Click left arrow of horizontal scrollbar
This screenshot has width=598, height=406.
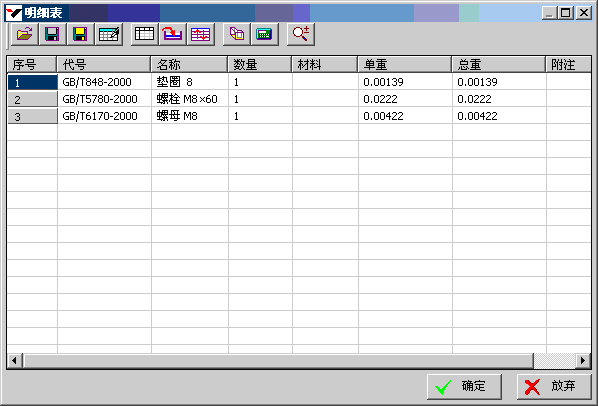tap(14, 360)
